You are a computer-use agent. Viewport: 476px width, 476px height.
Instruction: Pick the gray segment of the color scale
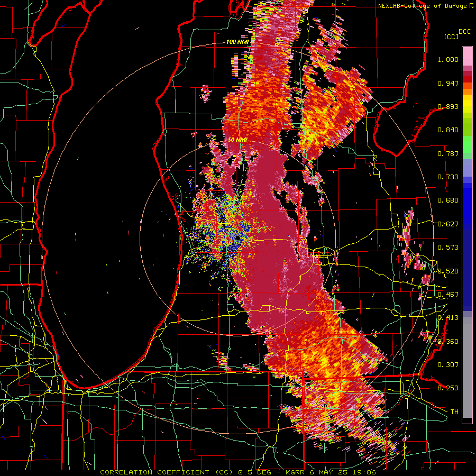click(x=467, y=368)
